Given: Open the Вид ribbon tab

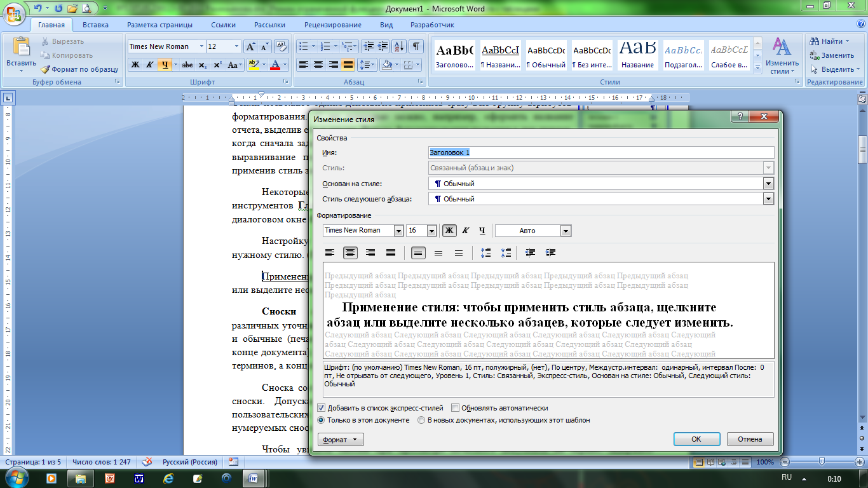Looking at the screenshot, I should pos(386,25).
